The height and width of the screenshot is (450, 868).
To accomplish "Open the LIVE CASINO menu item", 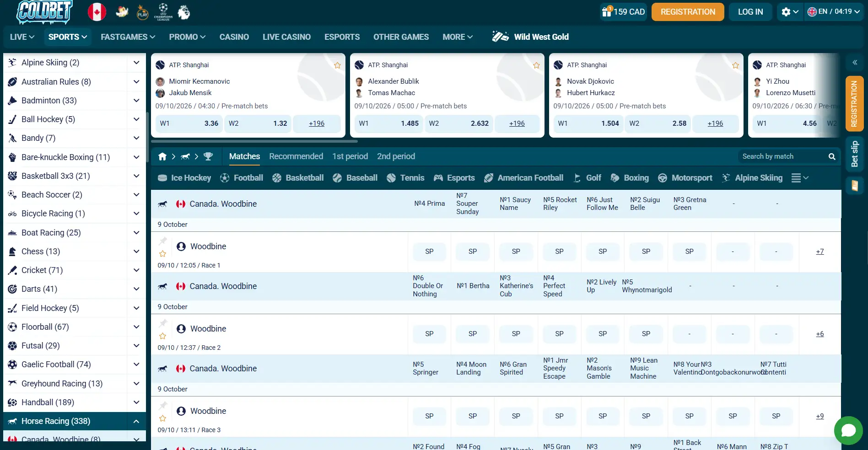I will (286, 37).
